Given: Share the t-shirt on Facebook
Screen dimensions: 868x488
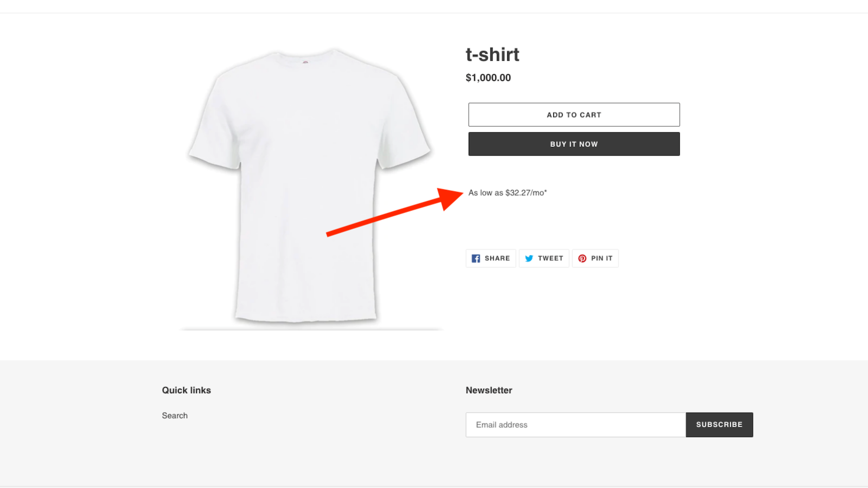Looking at the screenshot, I should point(490,258).
